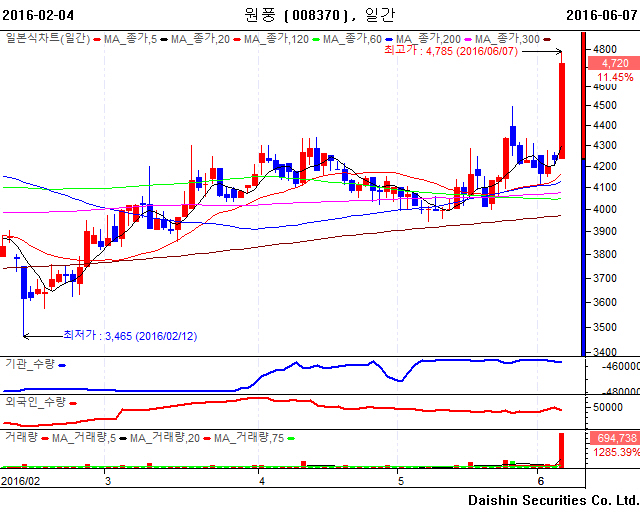Image resolution: width=640 pixels, height=512 pixels.
Task: Click the month 3 time axis marker
Action: click(x=107, y=481)
